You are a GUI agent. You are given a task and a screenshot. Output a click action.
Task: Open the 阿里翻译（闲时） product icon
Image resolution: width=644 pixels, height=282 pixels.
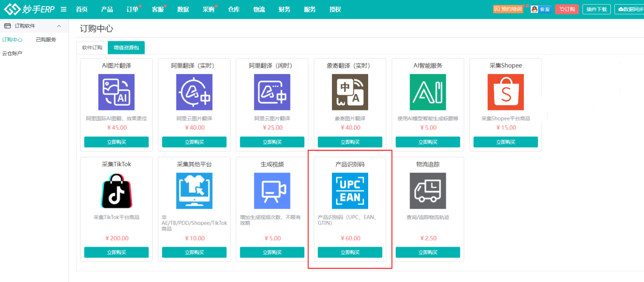click(272, 92)
